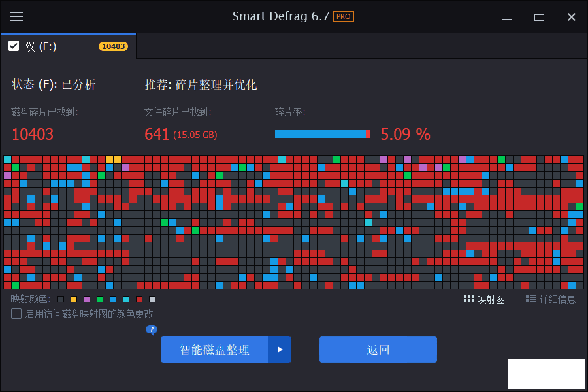588x392 pixels.
Task: Select the purple legend color swatch
Action: [x=87, y=299]
